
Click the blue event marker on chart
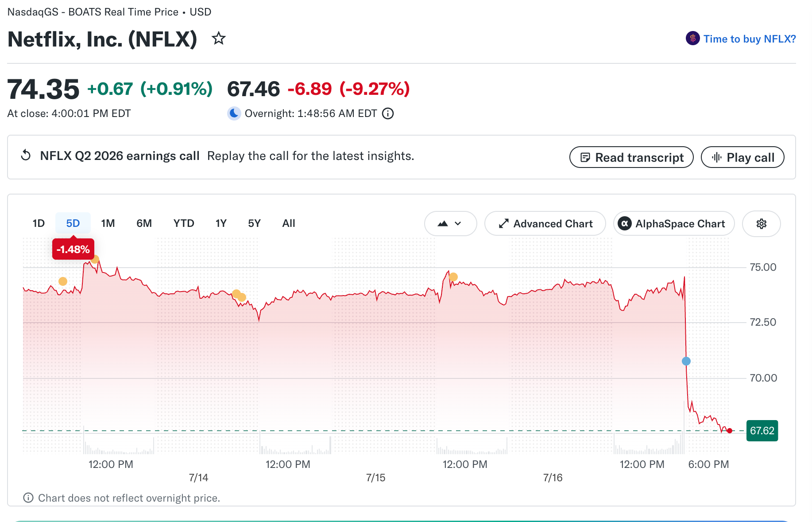click(x=686, y=361)
